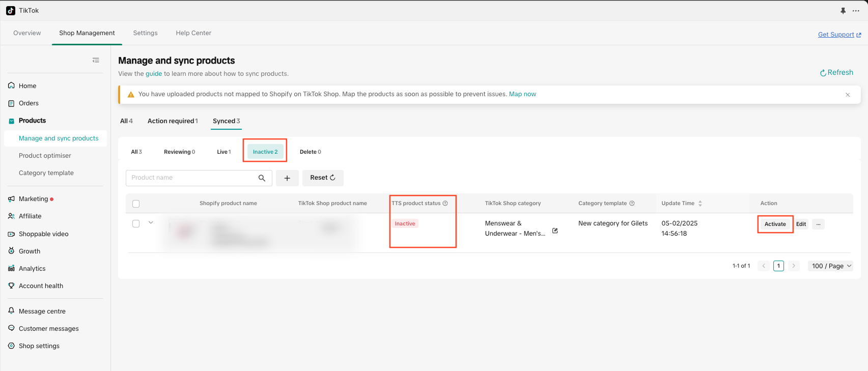
Task: Click the plus add filter button
Action: click(287, 178)
